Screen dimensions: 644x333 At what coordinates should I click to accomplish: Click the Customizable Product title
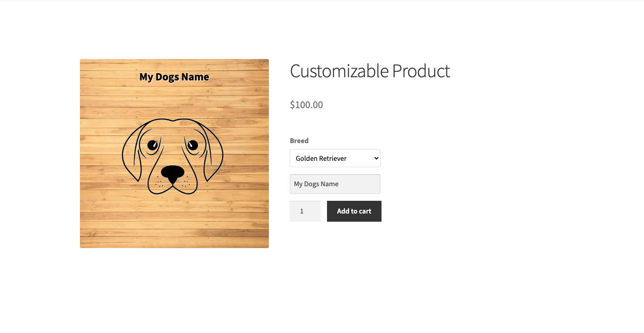[x=370, y=71]
